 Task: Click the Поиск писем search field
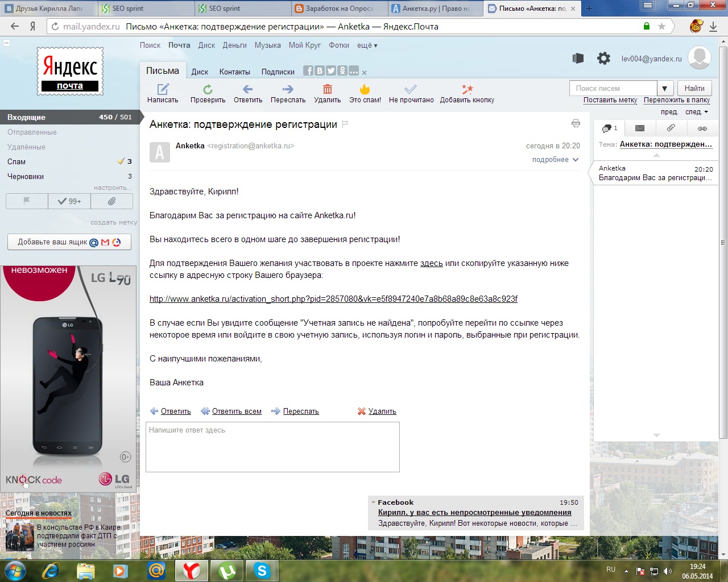613,88
